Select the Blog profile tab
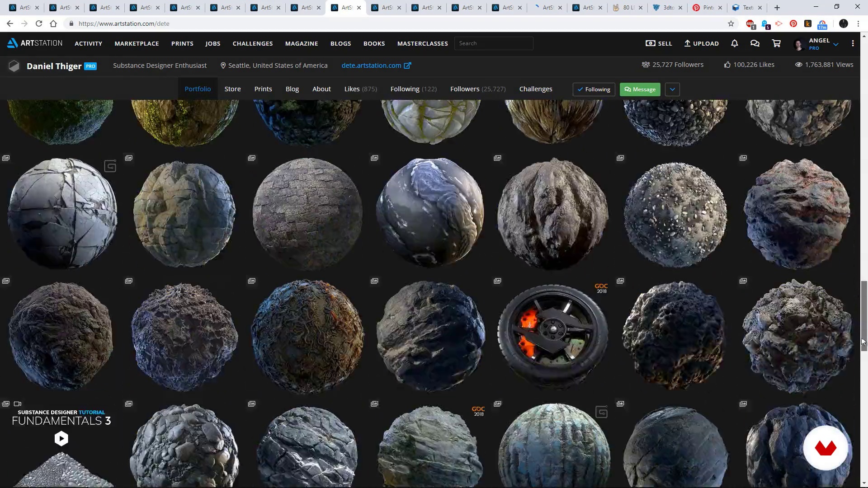868x488 pixels. point(292,89)
